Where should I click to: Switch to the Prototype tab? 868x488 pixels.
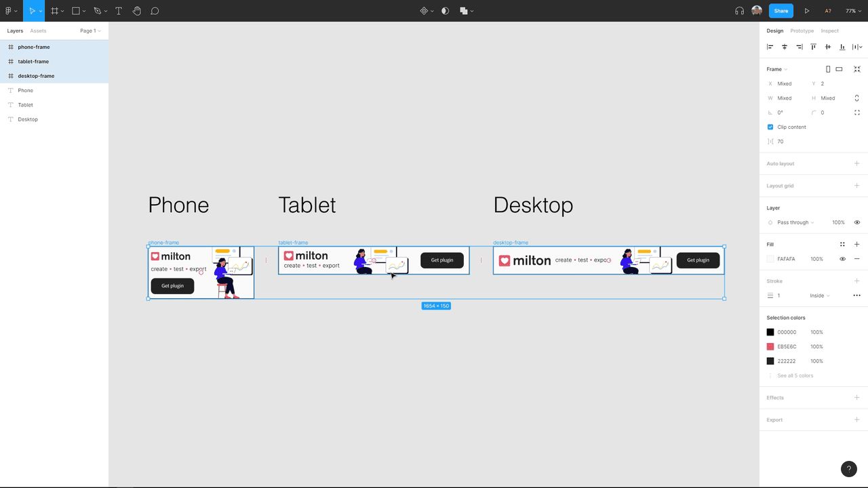coord(802,30)
